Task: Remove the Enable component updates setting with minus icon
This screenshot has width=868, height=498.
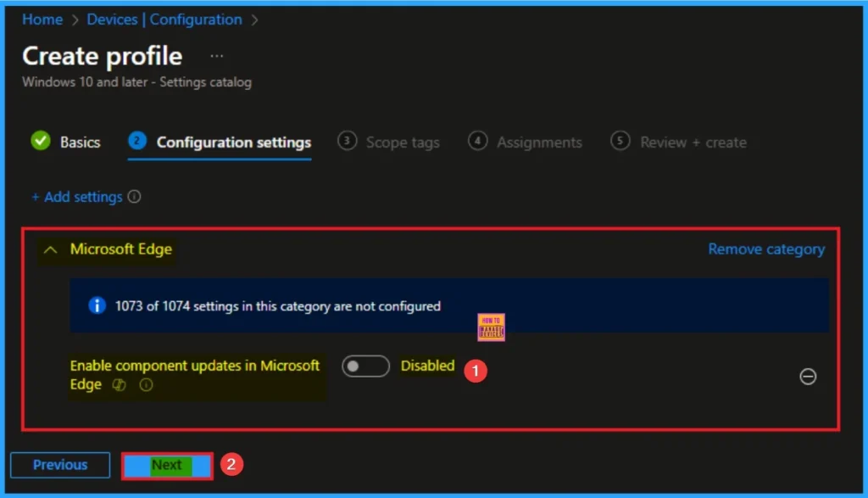Action: coord(808,377)
